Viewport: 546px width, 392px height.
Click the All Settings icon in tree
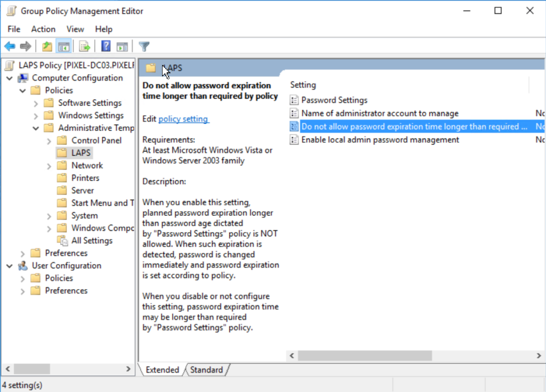[63, 241]
